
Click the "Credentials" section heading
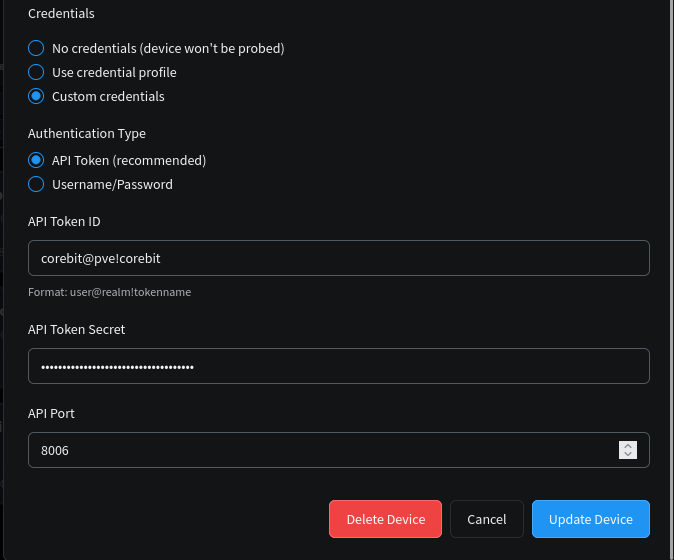(61, 14)
